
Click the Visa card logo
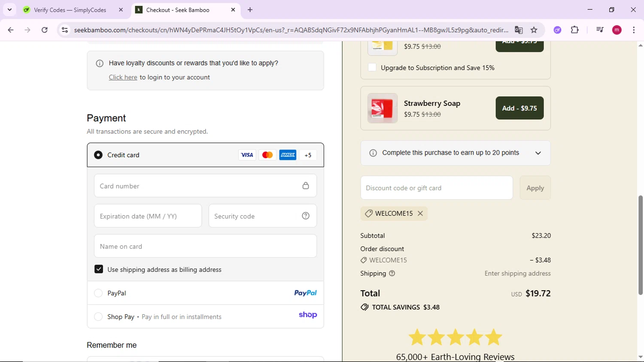pos(247,155)
